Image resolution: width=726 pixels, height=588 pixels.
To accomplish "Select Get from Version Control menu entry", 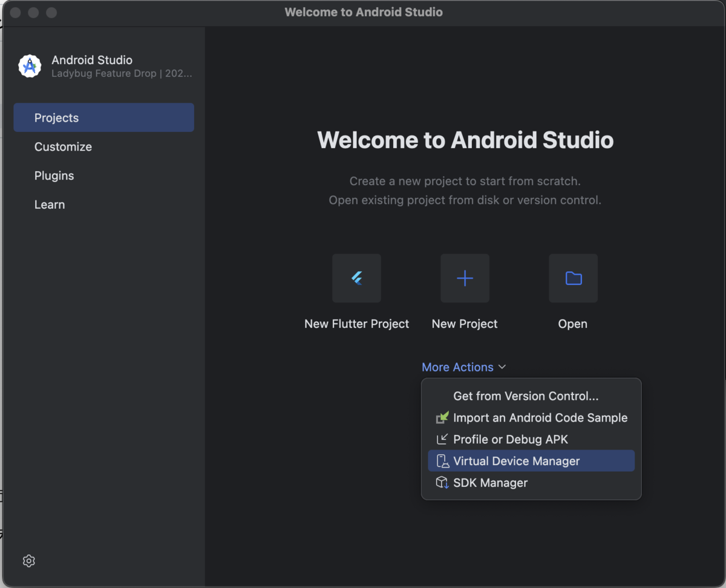I will 531,396.
